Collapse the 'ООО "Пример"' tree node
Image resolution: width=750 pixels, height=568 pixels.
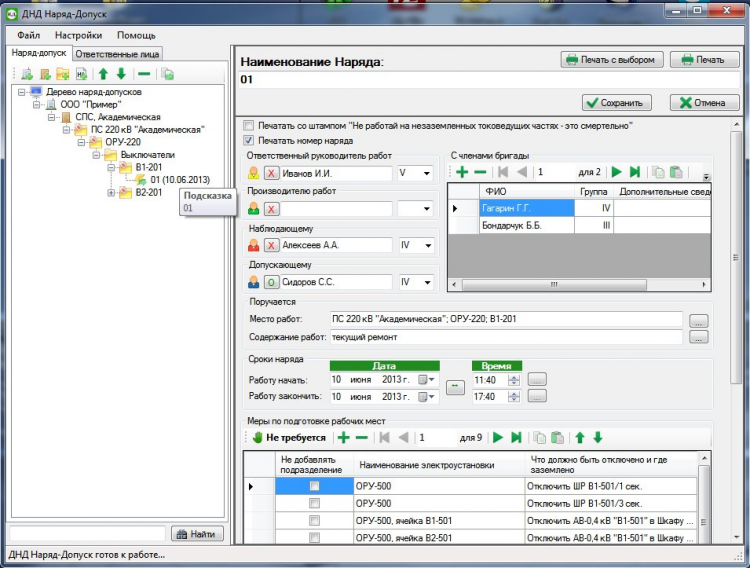(37, 104)
